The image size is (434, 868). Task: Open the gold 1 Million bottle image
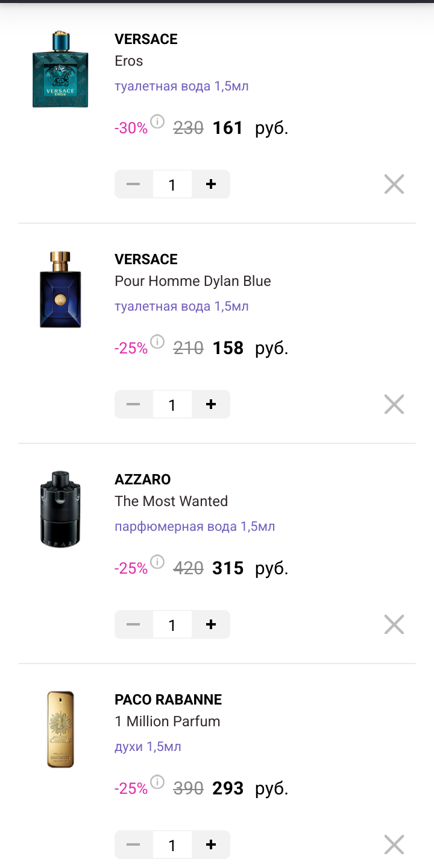[x=60, y=729]
